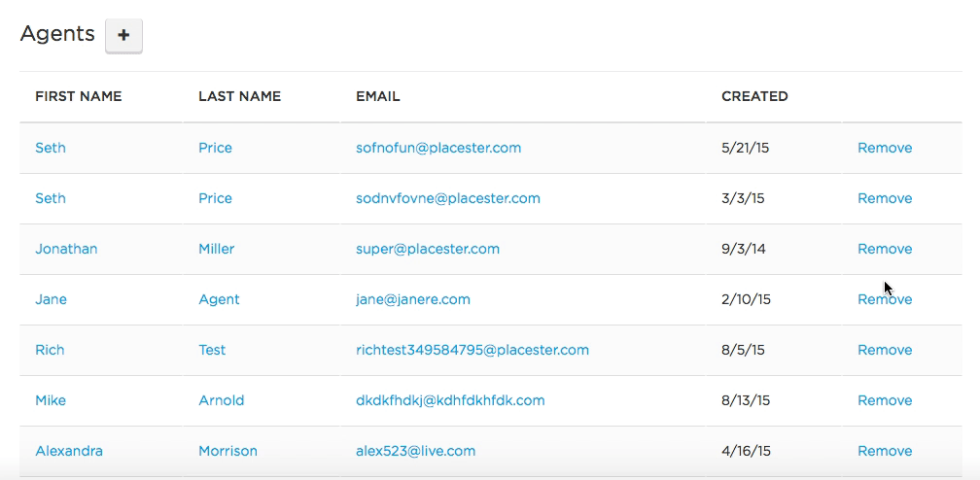Remove agent Mike Arnold
This screenshot has width=980, height=480.
coord(885,401)
